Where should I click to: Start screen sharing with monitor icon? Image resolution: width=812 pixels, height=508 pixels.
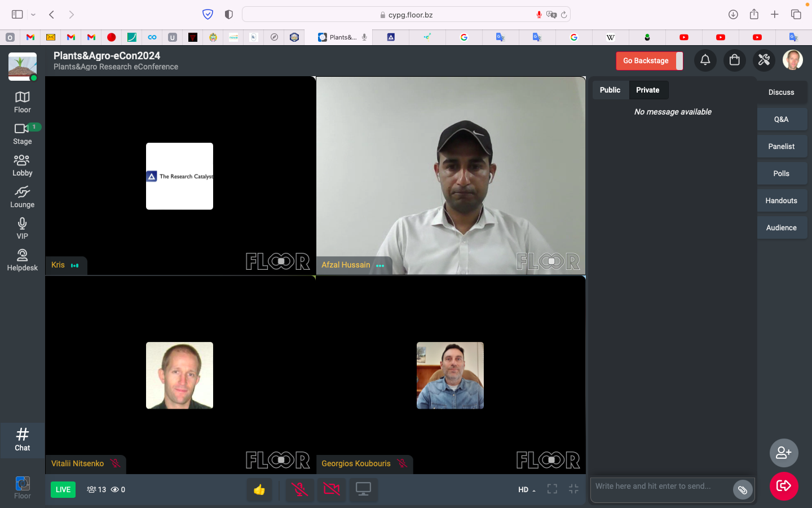363,490
